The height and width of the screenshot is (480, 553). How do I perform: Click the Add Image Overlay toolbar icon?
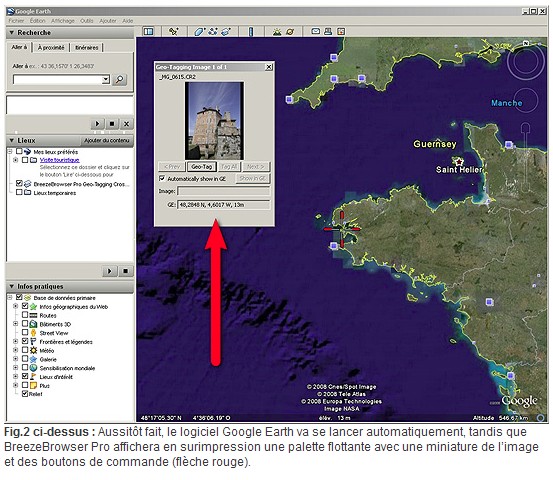pyautogui.click(x=226, y=31)
